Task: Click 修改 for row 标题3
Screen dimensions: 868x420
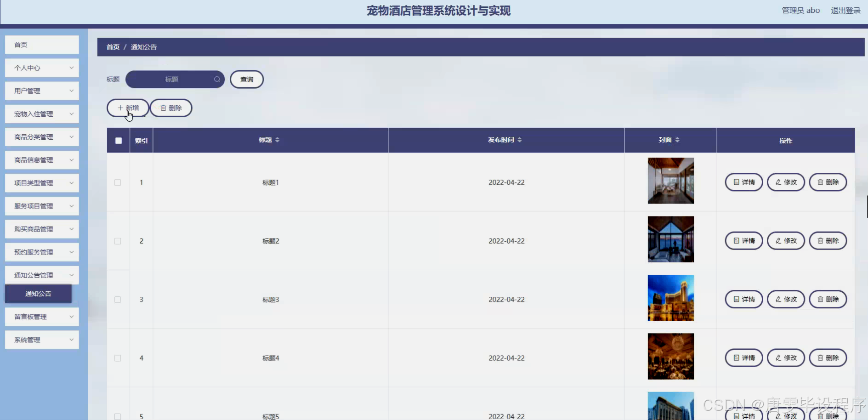Action: [x=786, y=299]
